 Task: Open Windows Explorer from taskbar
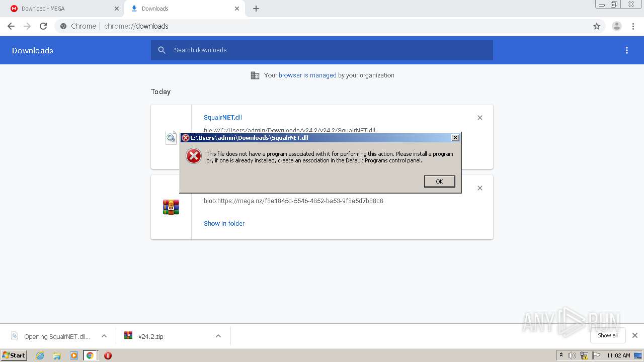tap(57, 355)
